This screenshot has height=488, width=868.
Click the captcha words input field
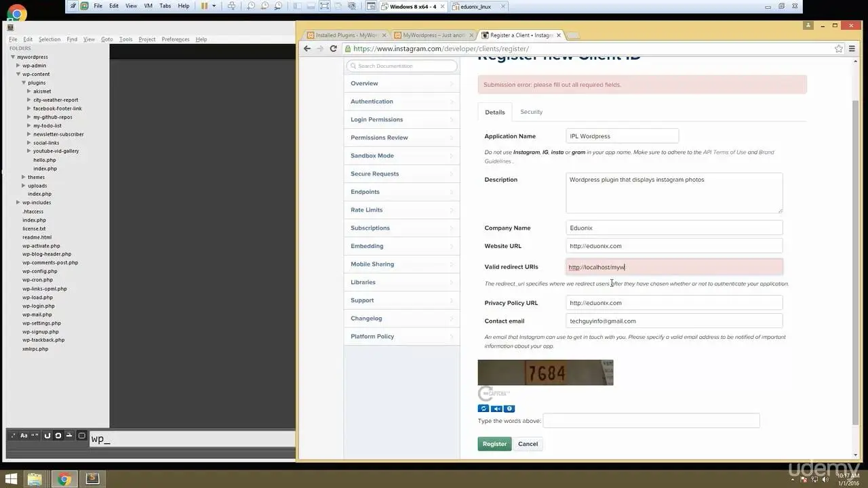point(651,420)
